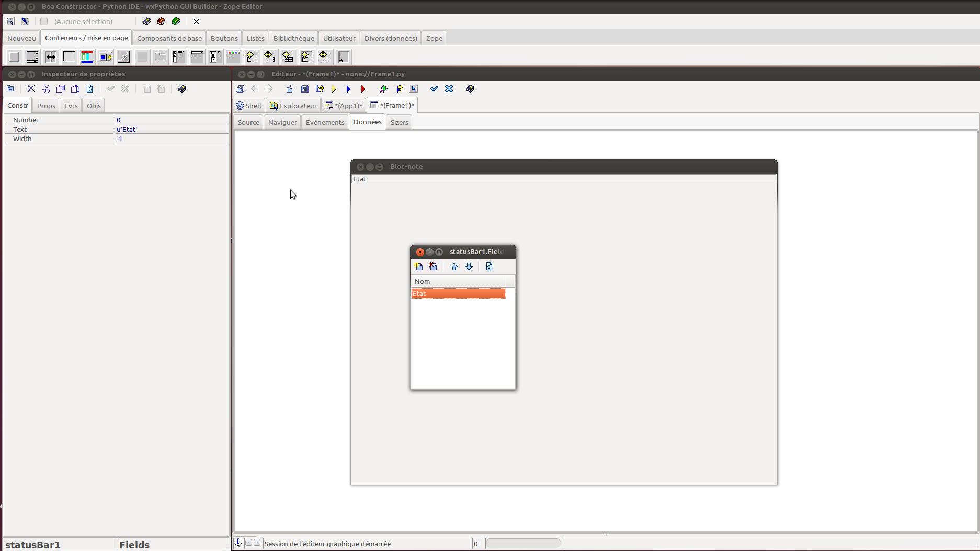Delete the selected field in statusBar1 Fields window
This screenshot has height=551, width=980.
(x=433, y=267)
